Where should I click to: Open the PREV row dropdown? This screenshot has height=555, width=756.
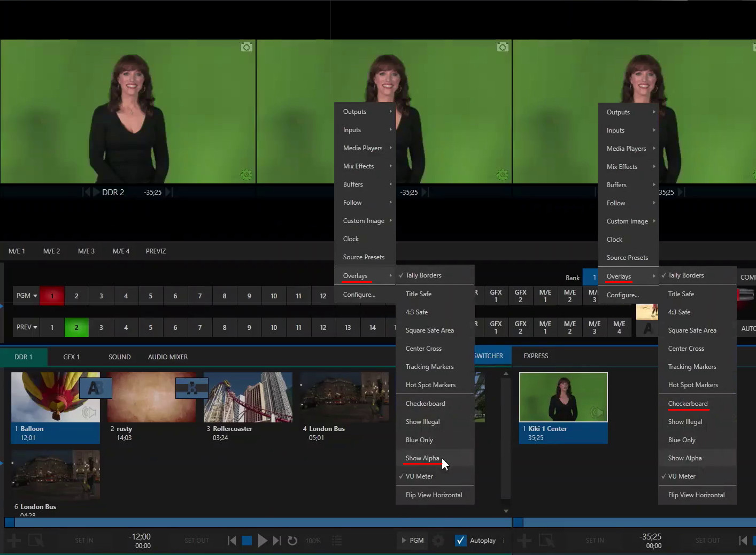27,327
